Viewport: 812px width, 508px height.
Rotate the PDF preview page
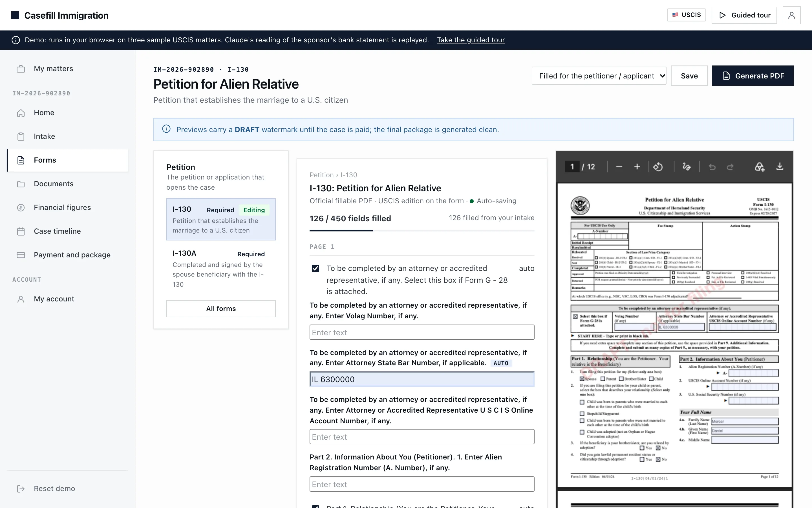click(x=658, y=167)
